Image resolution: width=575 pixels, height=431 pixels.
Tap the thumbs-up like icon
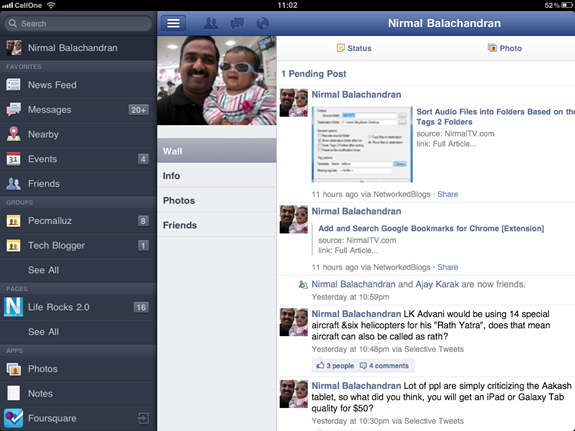pos(321,365)
